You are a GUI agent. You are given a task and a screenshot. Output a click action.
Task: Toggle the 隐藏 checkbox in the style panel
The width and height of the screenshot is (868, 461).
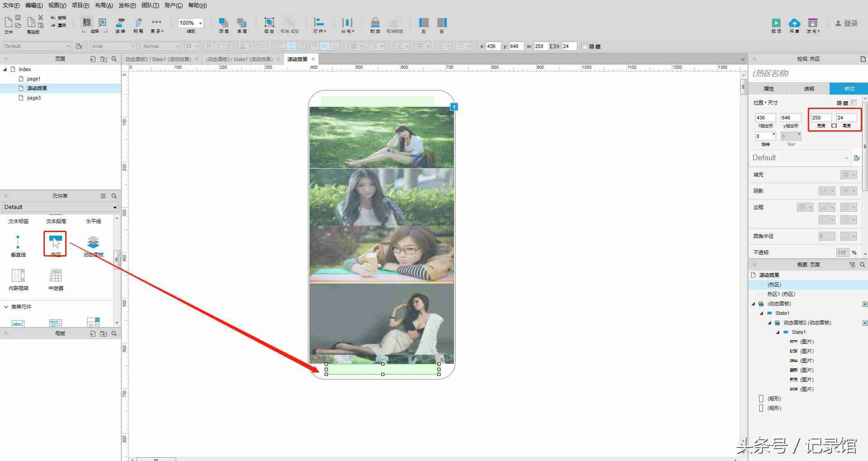coord(854,103)
